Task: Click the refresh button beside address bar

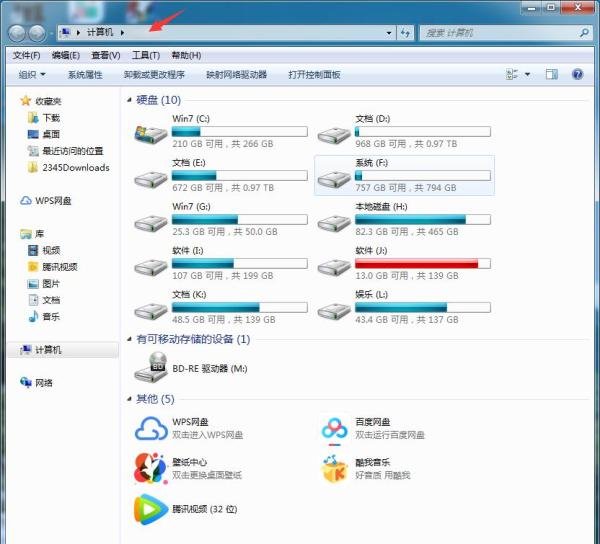Action: (x=405, y=33)
